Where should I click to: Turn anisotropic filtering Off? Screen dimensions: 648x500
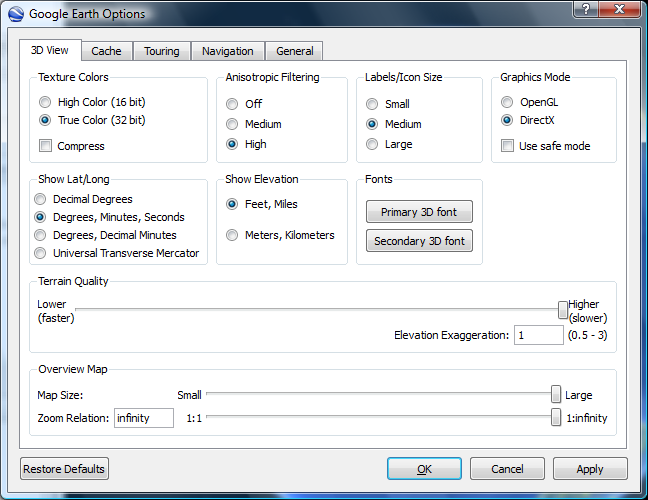pyautogui.click(x=243, y=104)
